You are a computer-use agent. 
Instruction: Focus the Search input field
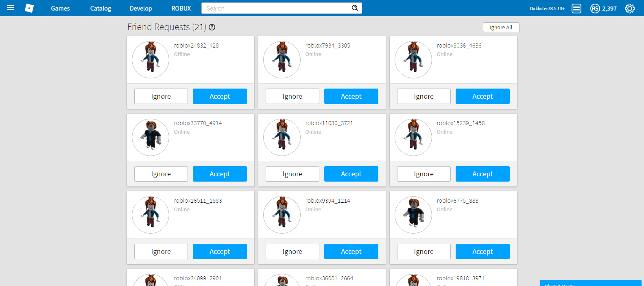tap(277, 8)
